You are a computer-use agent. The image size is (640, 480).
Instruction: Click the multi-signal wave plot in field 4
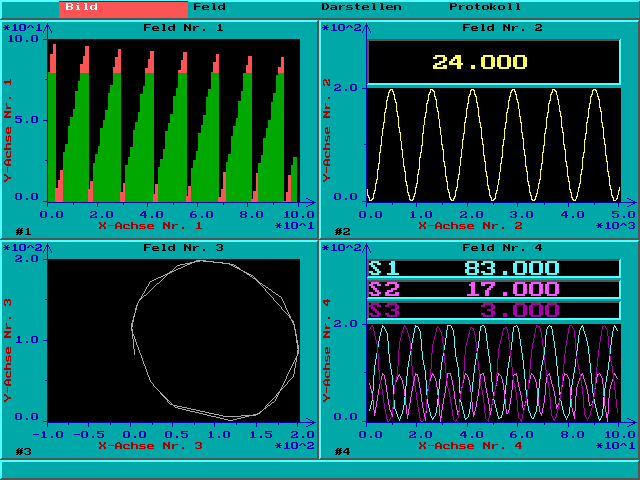click(x=494, y=373)
